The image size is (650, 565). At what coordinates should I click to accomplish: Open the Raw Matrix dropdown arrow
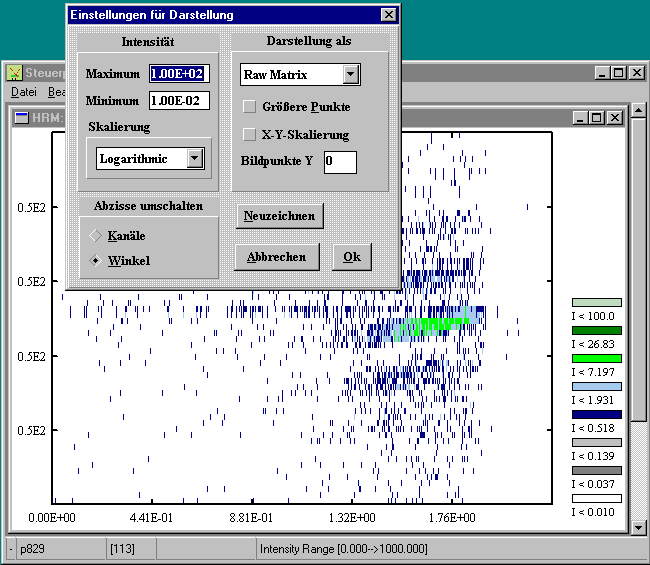(x=351, y=75)
